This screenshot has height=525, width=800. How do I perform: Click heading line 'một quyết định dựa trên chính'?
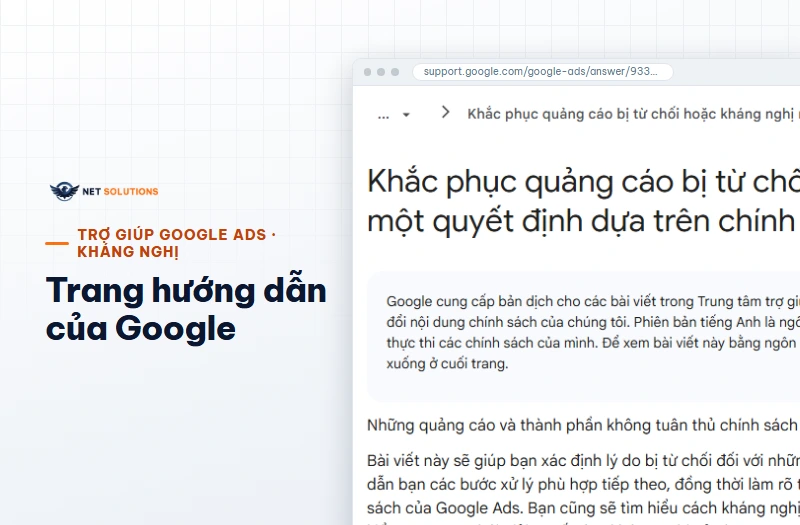583,221
